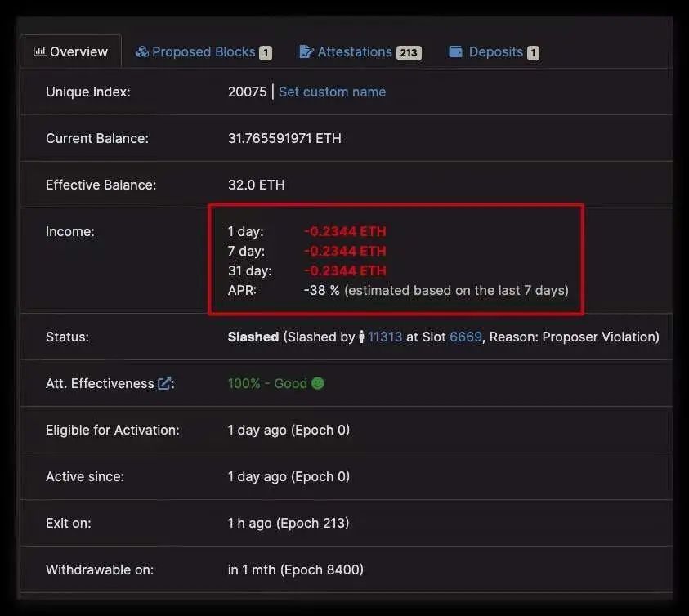Click the Reason: Proposer Violation text
The width and height of the screenshot is (689, 616).
573,337
